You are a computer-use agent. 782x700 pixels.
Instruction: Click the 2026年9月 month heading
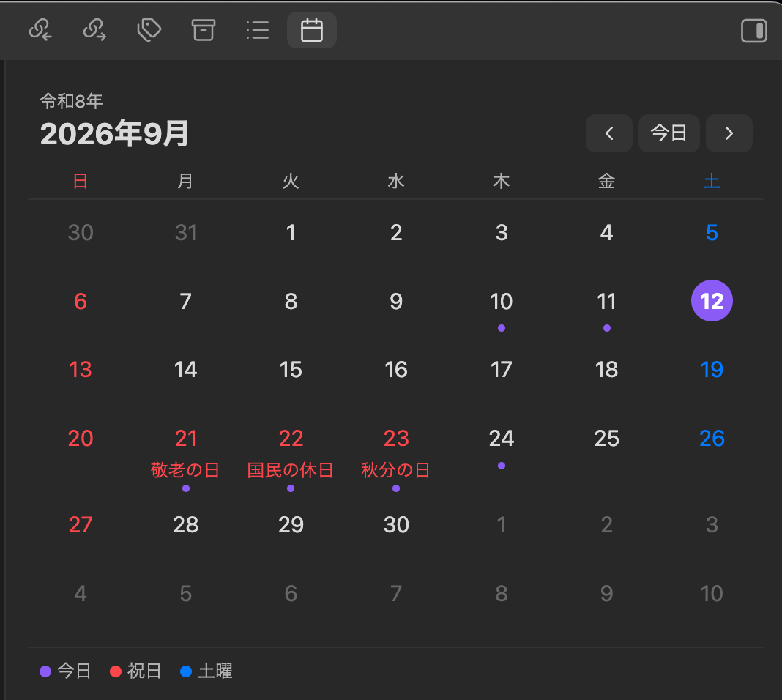(115, 133)
